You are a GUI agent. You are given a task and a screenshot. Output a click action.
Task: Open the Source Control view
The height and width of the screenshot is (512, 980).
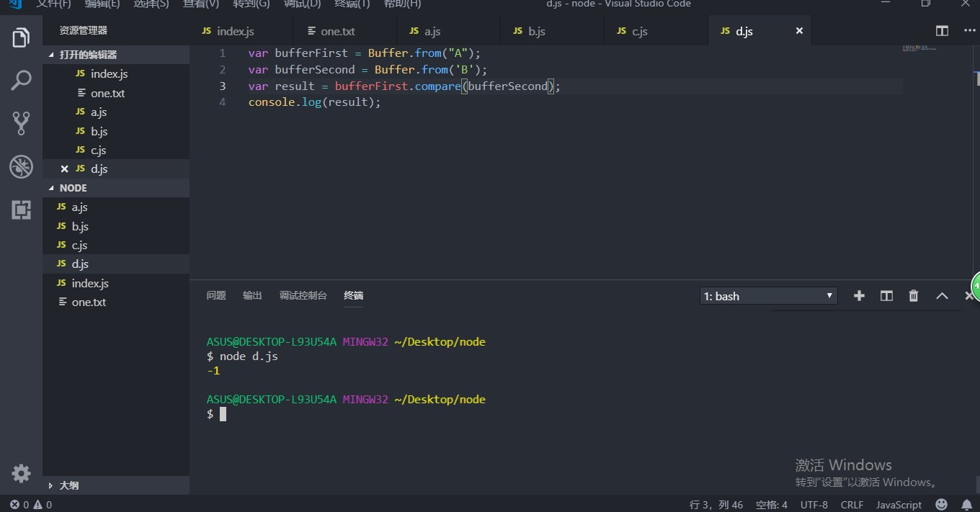pyautogui.click(x=21, y=123)
